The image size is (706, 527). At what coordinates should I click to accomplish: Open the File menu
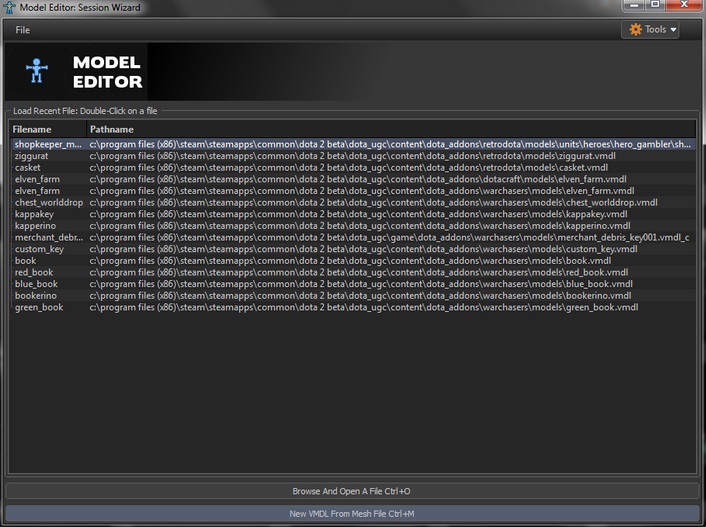[x=22, y=30]
